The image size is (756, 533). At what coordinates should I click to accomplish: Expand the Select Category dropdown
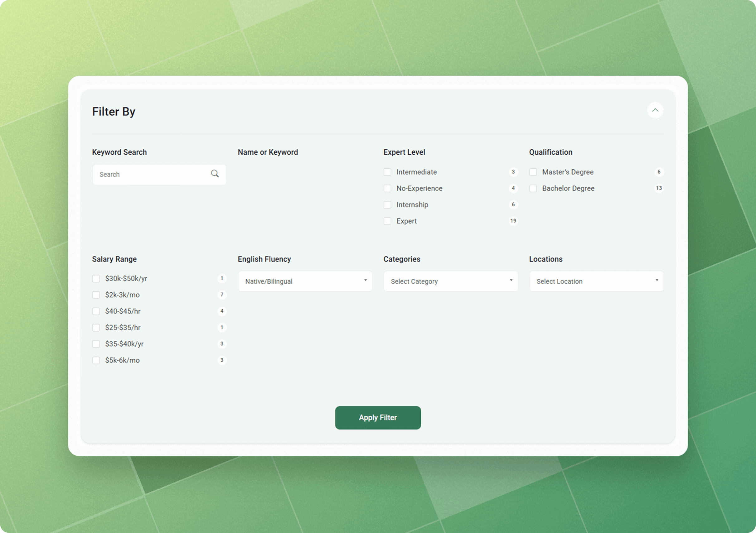(x=450, y=281)
